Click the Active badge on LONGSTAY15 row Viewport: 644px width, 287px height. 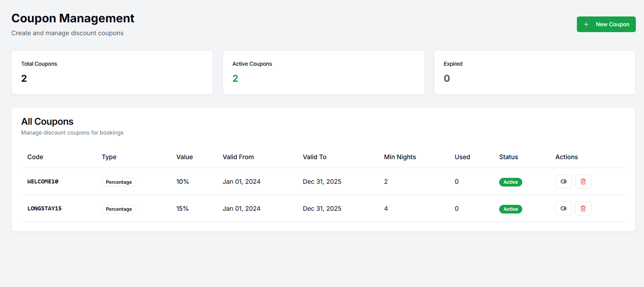(x=510, y=209)
